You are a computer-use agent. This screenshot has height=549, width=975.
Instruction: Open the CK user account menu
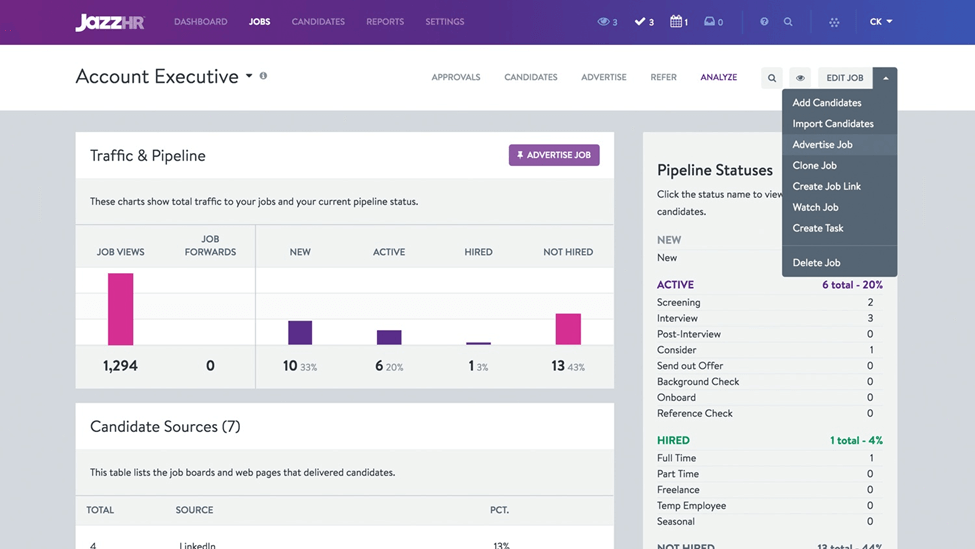(880, 22)
